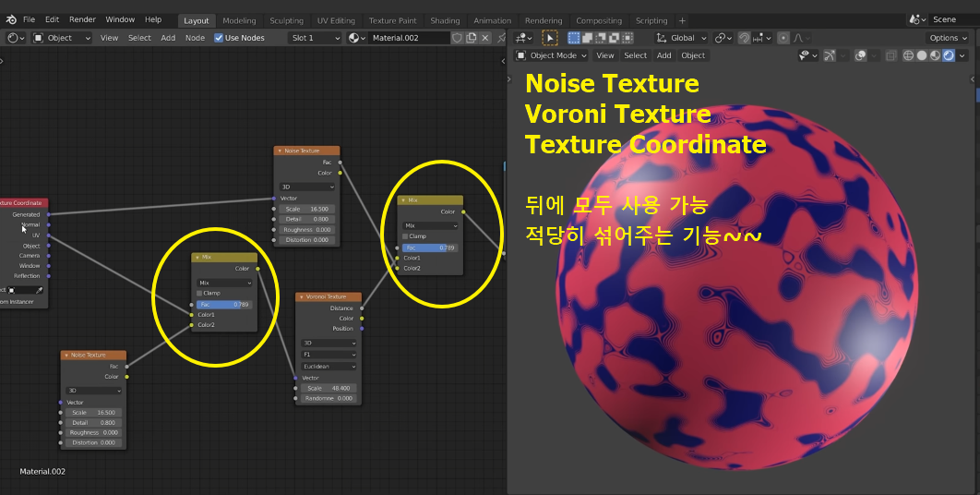Switch to the UV Editing workspace tab
This screenshot has height=495, width=980.
336,20
